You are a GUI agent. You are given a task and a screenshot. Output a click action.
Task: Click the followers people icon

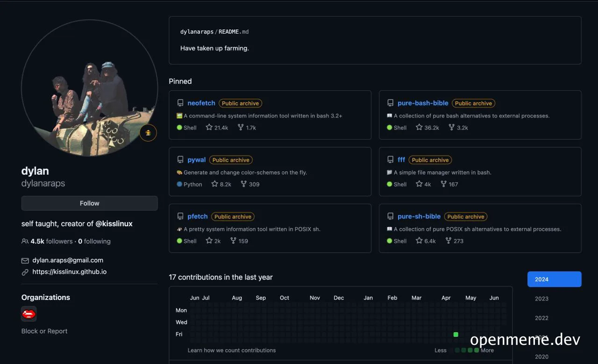(x=25, y=241)
